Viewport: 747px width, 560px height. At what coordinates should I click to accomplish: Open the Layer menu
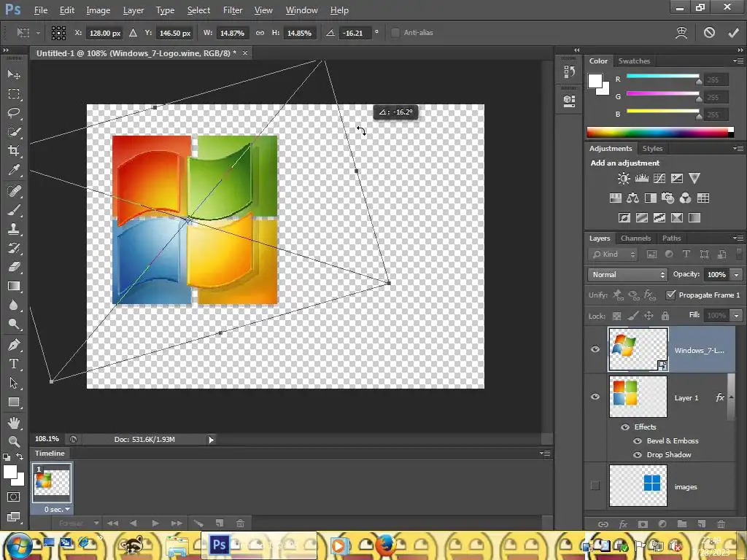(x=133, y=10)
